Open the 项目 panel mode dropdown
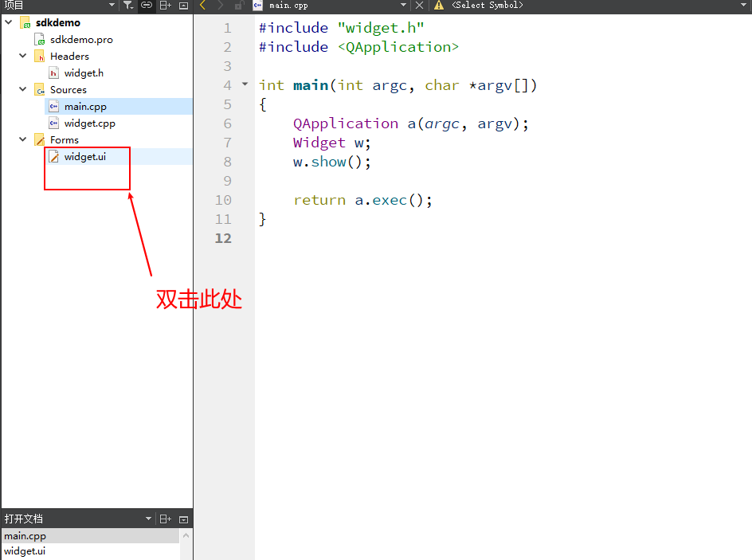 (112, 6)
